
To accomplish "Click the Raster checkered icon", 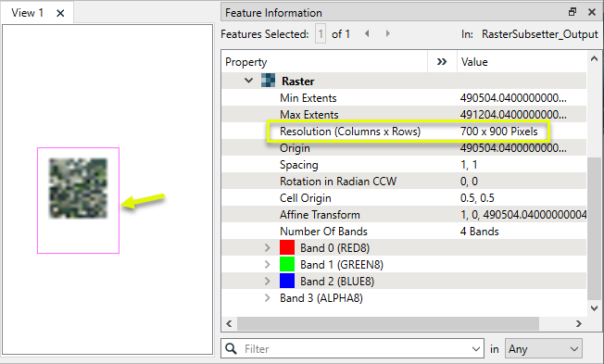I will point(268,81).
